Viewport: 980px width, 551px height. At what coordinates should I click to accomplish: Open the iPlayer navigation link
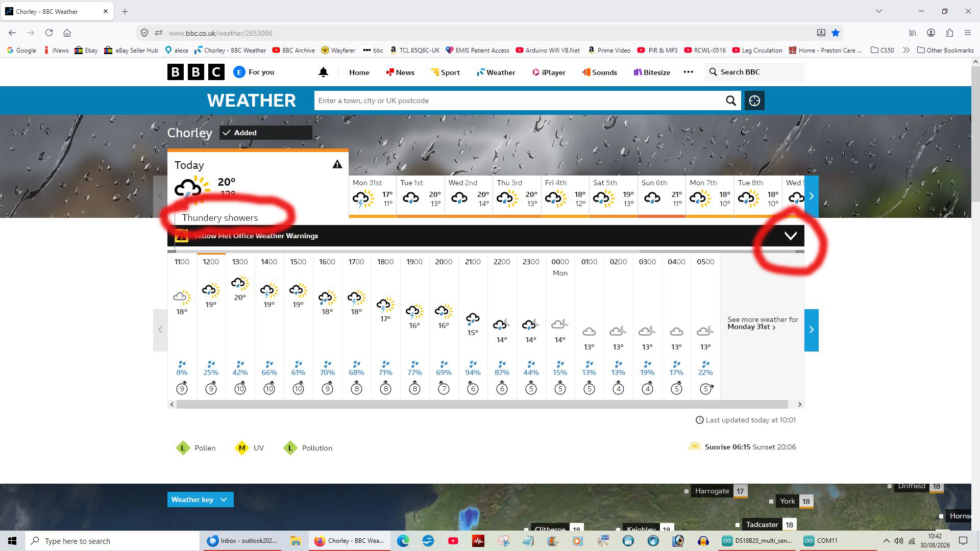click(x=549, y=72)
